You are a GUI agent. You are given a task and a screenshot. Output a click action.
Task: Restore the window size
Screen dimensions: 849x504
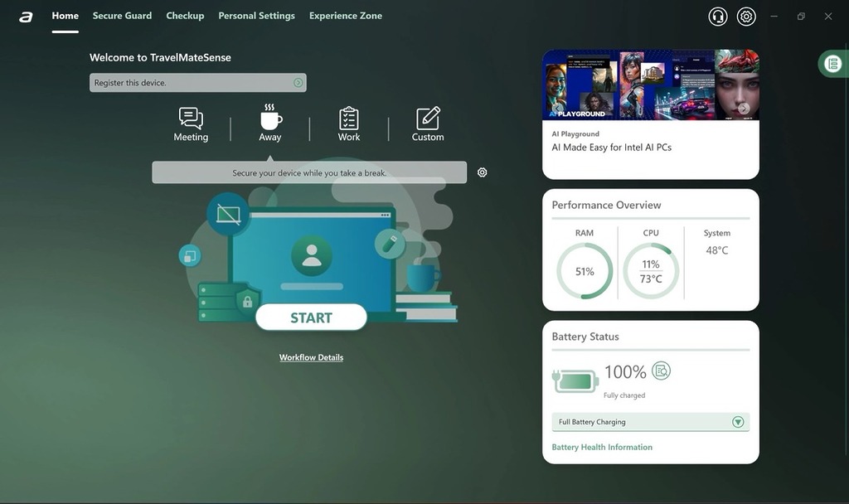coord(801,17)
